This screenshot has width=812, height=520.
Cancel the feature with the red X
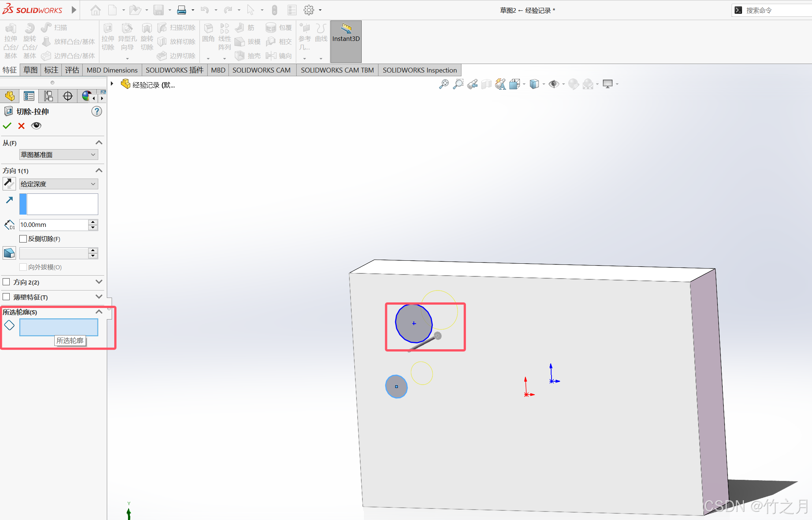[x=21, y=126]
